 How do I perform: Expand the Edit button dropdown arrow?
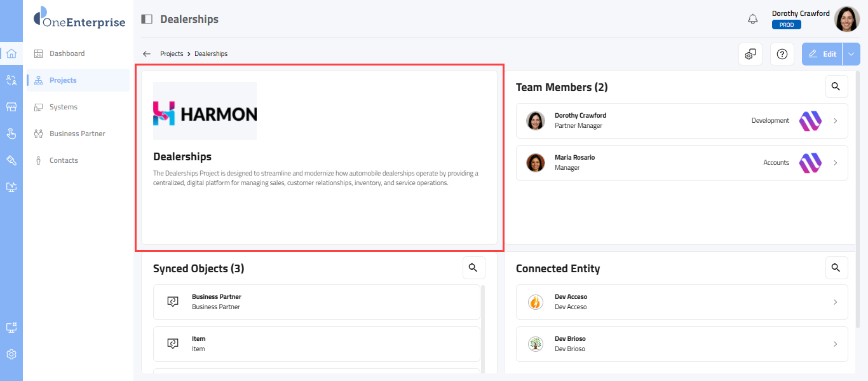point(851,54)
